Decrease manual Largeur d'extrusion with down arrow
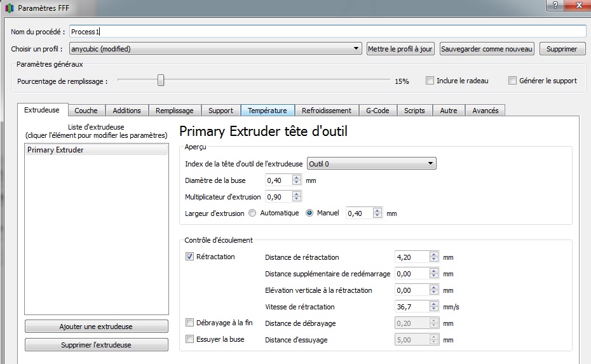This screenshot has height=364, width=591. (x=377, y=215)
